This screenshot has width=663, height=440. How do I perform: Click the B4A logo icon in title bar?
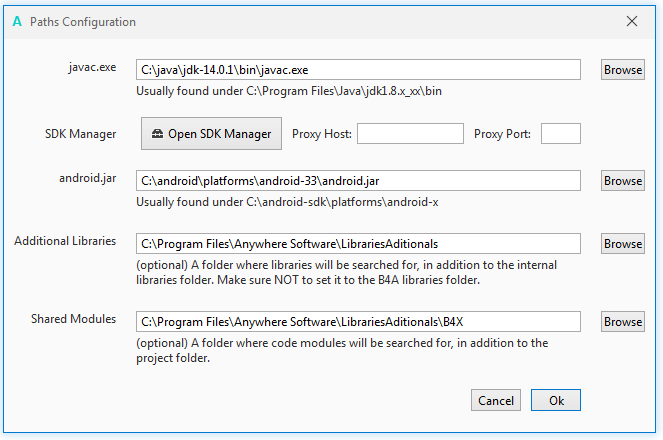click(18, 21)
